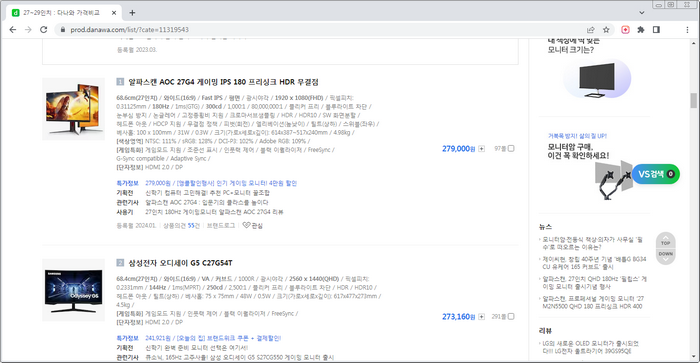This screenshot has width=700, height=363.
Task: Click the 1920 x 1080(FHD) spec text
Action: (299, 97)
